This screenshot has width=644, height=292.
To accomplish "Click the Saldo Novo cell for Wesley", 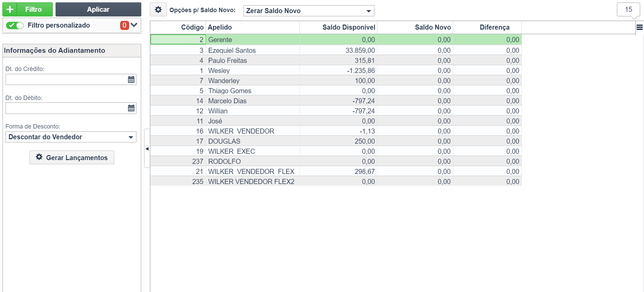I will pyautogui.click(x=415, y=71).
